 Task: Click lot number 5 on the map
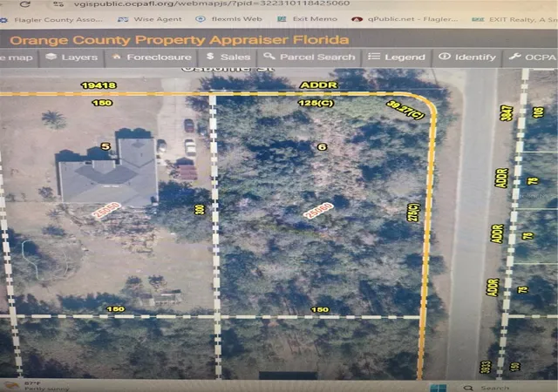105,146
